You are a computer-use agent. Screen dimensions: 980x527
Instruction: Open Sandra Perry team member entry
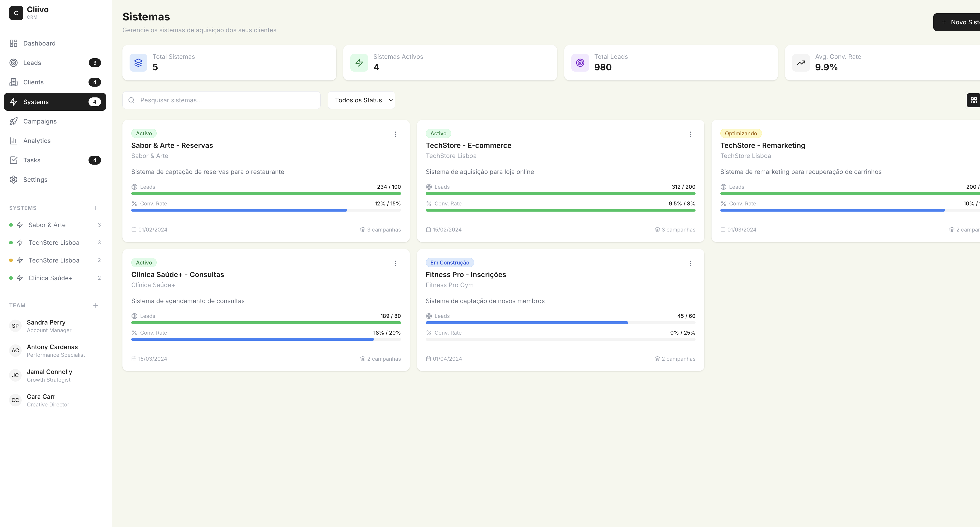[46, 326]
